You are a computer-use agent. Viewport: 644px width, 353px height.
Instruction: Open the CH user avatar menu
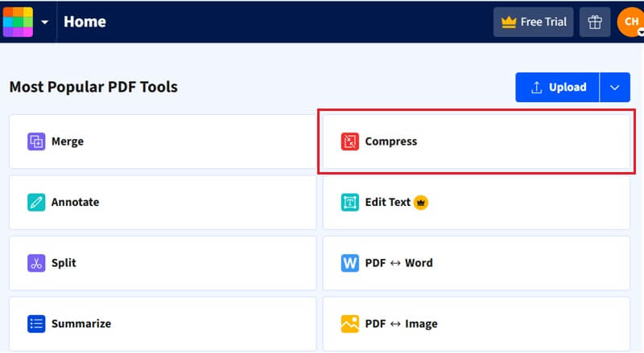631,23
